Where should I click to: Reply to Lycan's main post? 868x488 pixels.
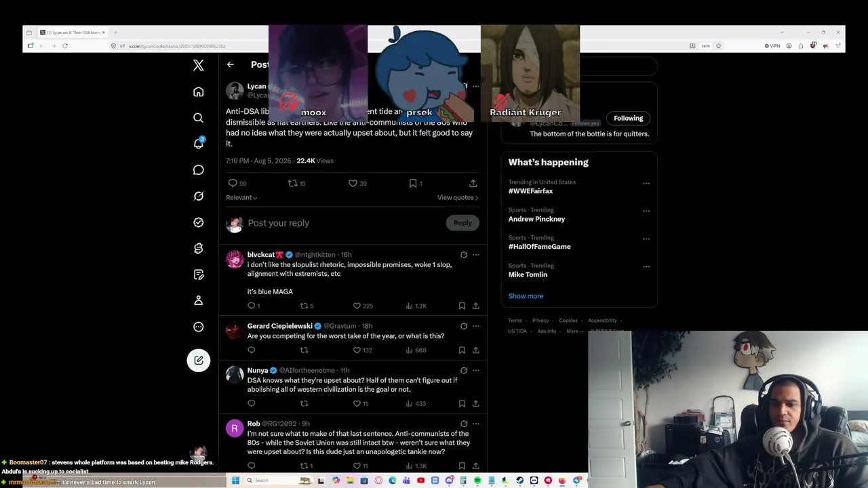tap(237, 183)
